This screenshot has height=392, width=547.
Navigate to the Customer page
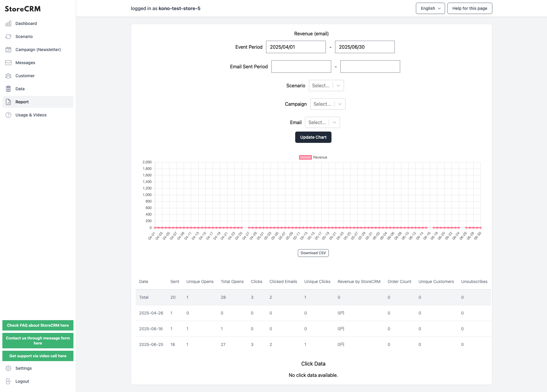click(x=38, y=76)
